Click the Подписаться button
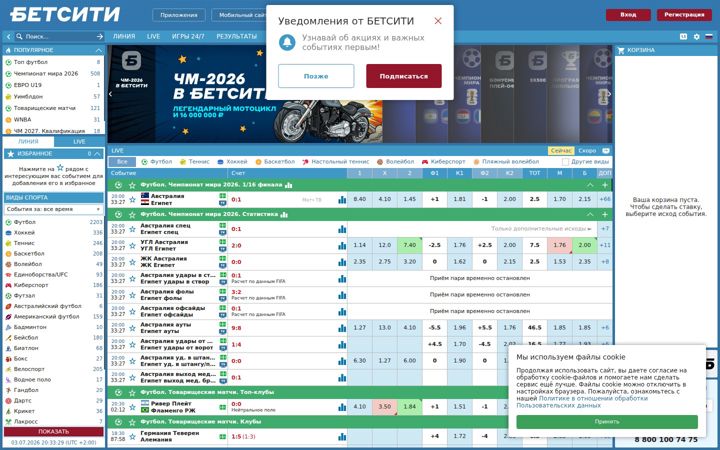The height and width of the screenshot is (450, 720). click(404, 76)
